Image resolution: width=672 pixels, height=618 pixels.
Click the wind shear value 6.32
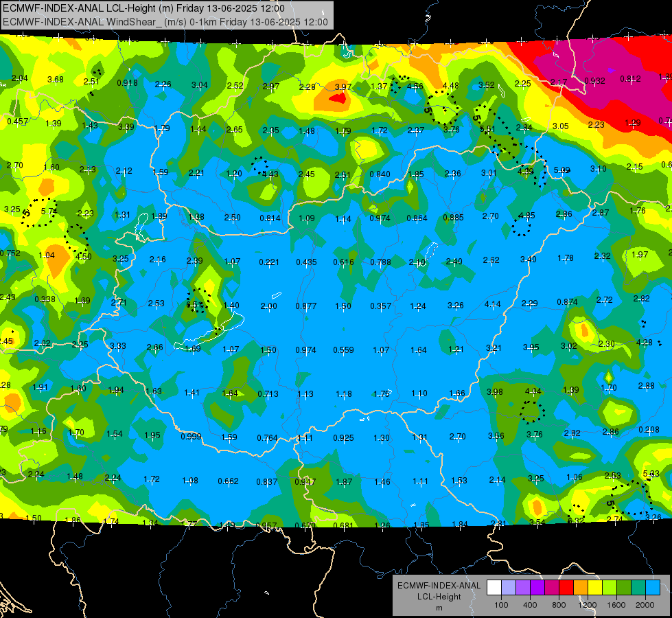(x=575, y=520)
